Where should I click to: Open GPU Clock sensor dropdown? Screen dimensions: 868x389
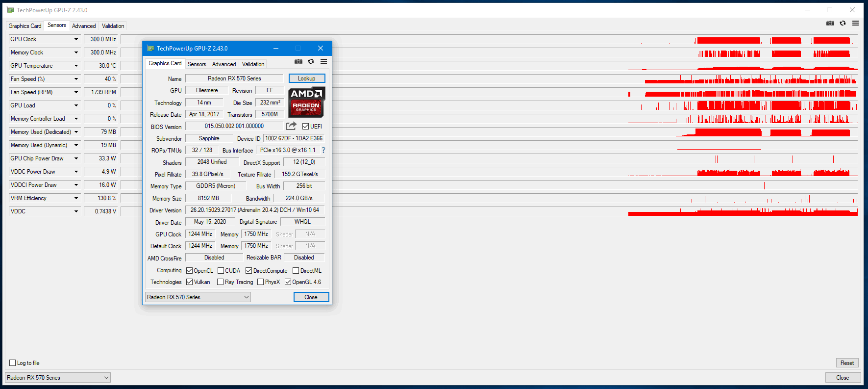(x=76, y=39)
